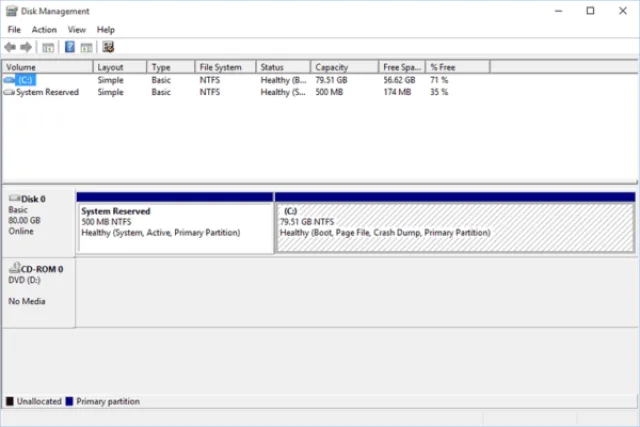Maximize the Disk Management window
Screen dimensions: 640x427
tap(590, 11)
